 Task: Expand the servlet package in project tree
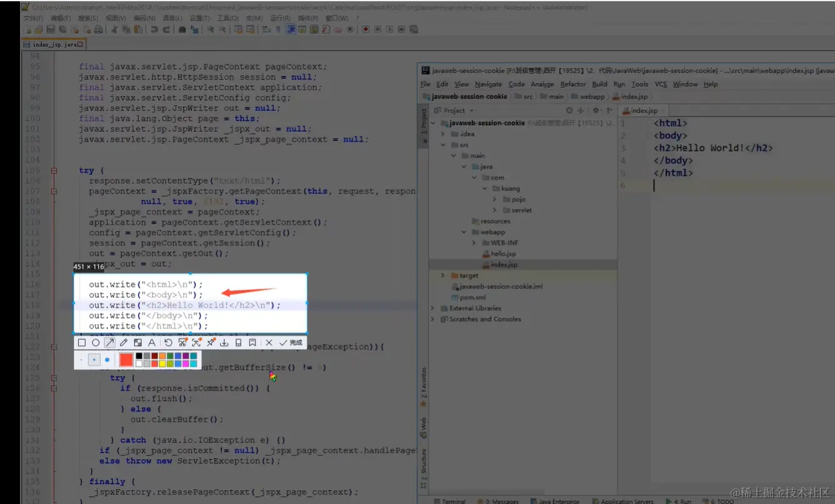tap(495, 210)
